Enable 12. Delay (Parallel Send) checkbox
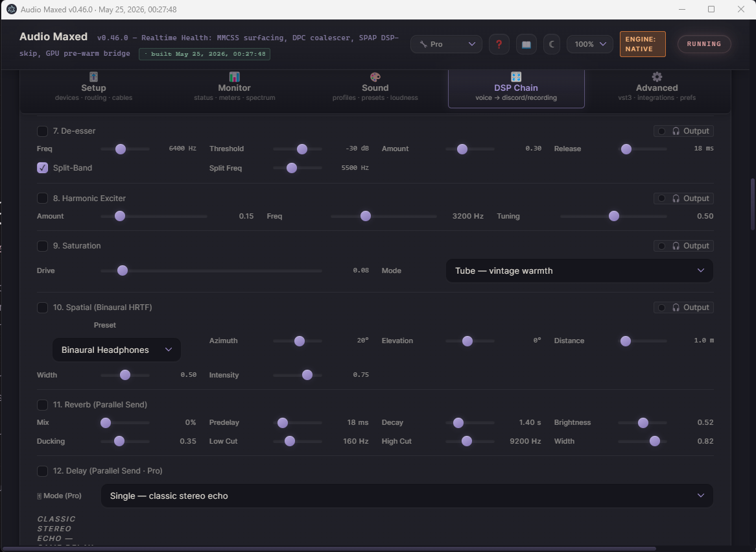 coord(42,471)
